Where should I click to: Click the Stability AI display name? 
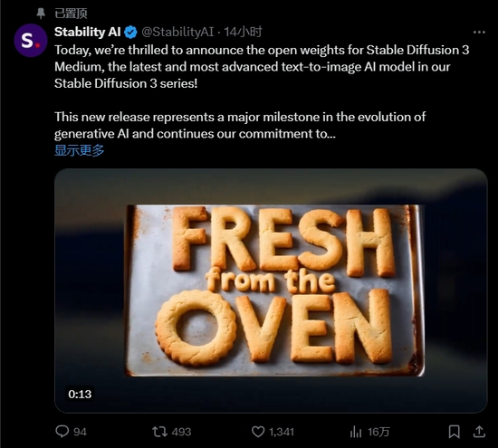pyautogui.click(x=88, y=32)
